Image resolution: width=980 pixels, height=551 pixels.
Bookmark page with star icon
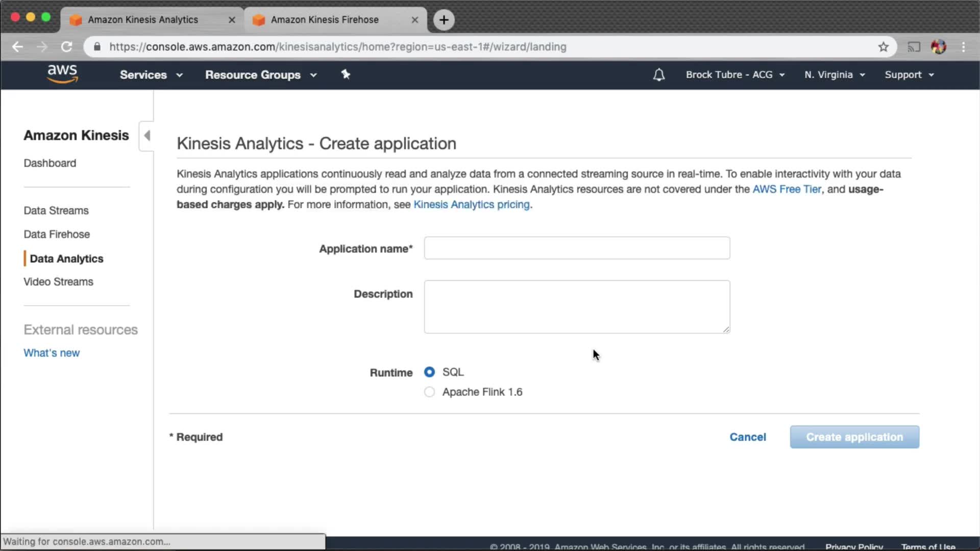[x=884, y=47]
